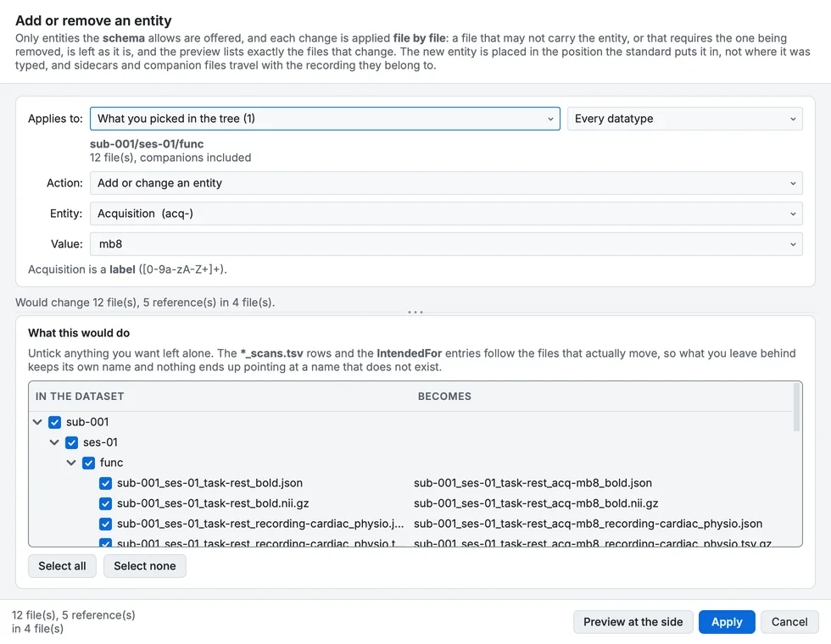The height and width of the screenshot is (644, 831).
Task: Click the preview list's vertical scrollbar
Action: click(x=796, y=408)
